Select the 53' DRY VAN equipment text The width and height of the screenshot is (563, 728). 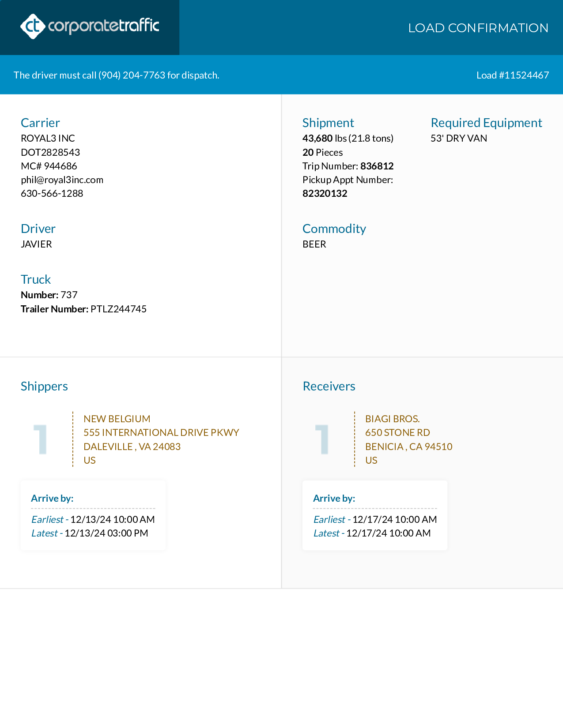coord(459,138)
